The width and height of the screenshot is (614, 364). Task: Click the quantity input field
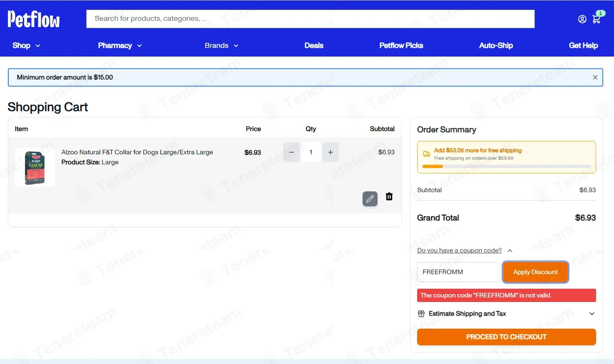pos(311,152)
